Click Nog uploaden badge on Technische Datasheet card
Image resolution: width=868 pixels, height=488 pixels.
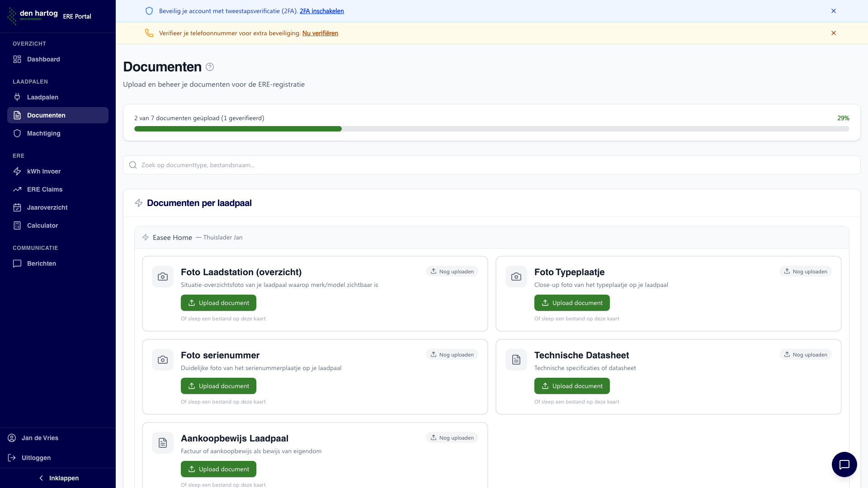pos(806,355)
